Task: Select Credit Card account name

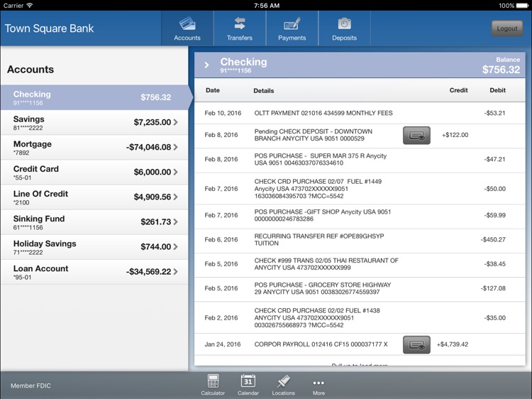Action: (x=36, y=169)
